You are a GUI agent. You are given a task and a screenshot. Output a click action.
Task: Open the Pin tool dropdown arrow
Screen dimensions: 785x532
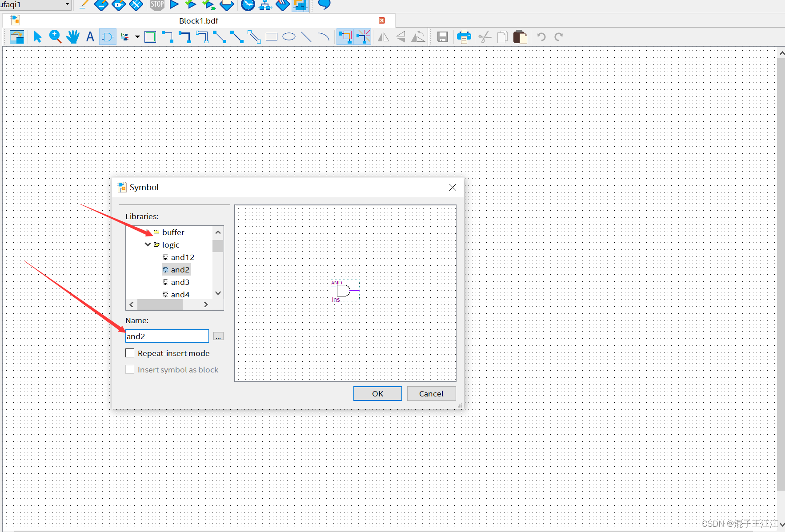coord(137,37)
